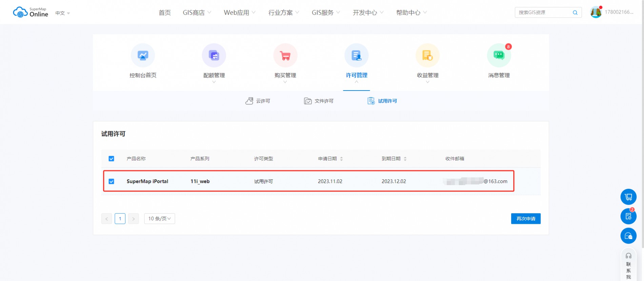Open the 购买管理 shopping cart icon

tap(285, 55)
